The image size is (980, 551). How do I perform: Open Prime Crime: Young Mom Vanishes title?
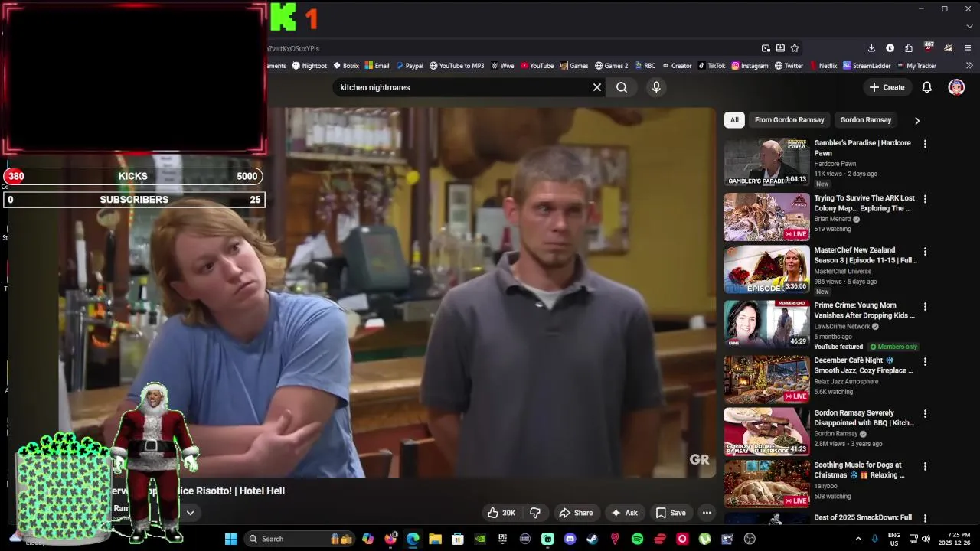pyautogui.click(x=864, y=310)
